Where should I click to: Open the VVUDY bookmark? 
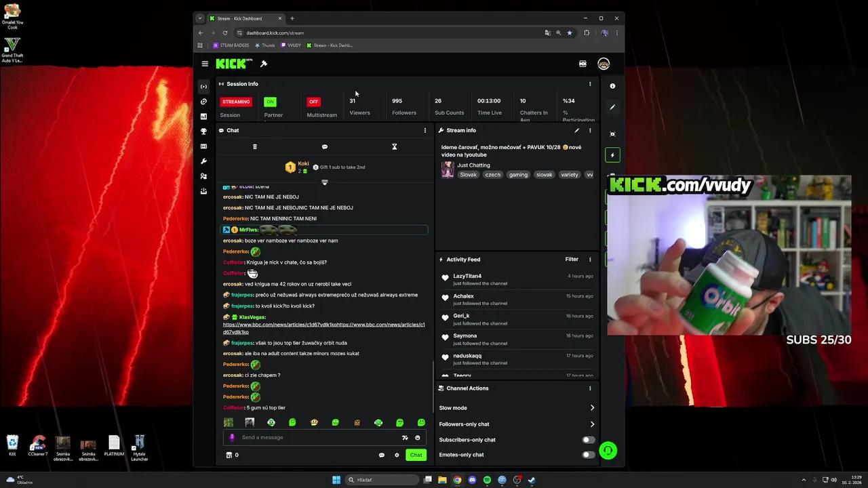click(x=290, y=45)
